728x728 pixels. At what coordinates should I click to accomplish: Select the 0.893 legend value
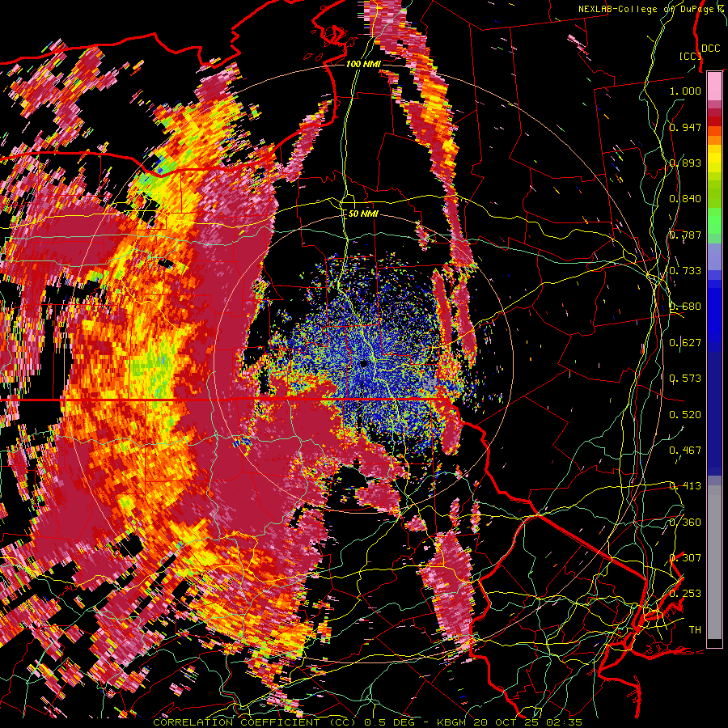click(685, 163)
